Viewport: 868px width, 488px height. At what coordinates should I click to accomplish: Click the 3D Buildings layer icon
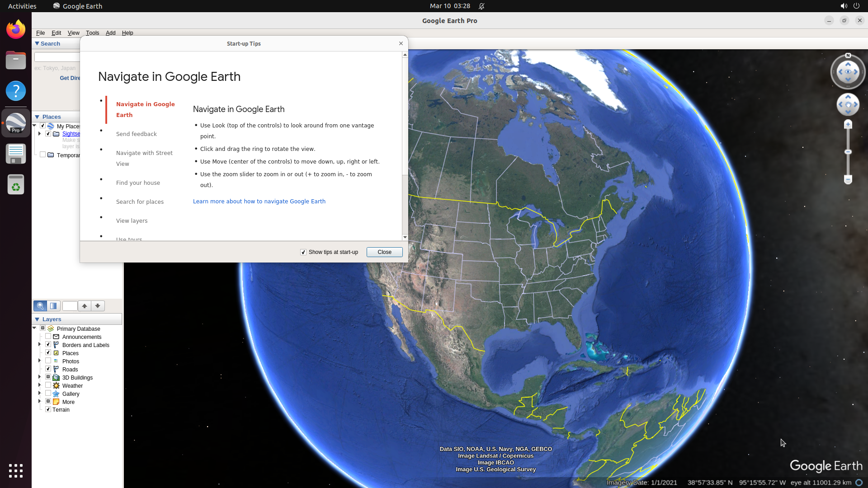pyautogui.click(x=56, y=377)
